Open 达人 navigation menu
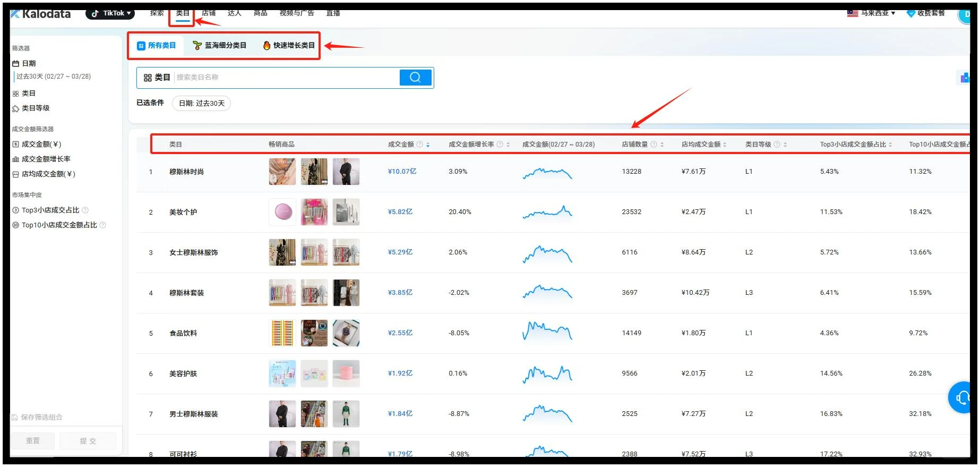The image size is (980, 467). [x=235, y=13]
